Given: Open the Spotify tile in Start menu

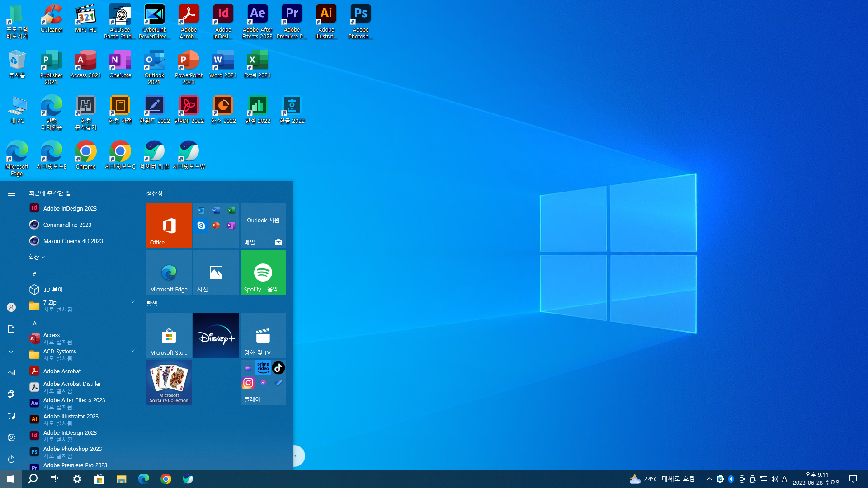Looking at the screenshot, I should click(x=263, y=272).
